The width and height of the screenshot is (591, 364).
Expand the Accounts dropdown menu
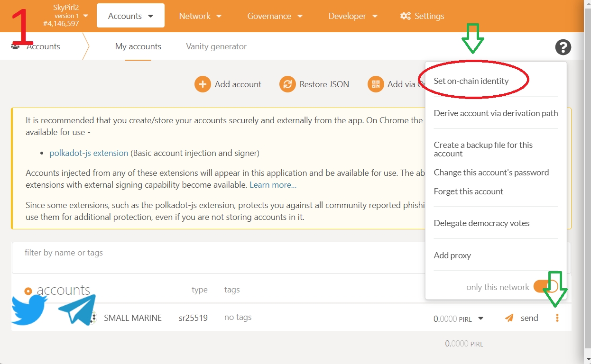[x=130, y=16]
